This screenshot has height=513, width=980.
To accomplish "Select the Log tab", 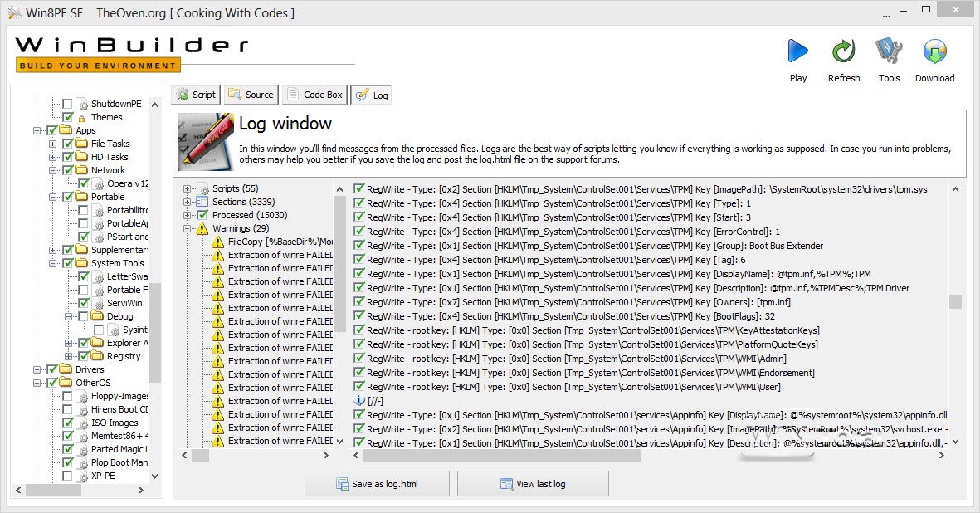I will 371,95.
